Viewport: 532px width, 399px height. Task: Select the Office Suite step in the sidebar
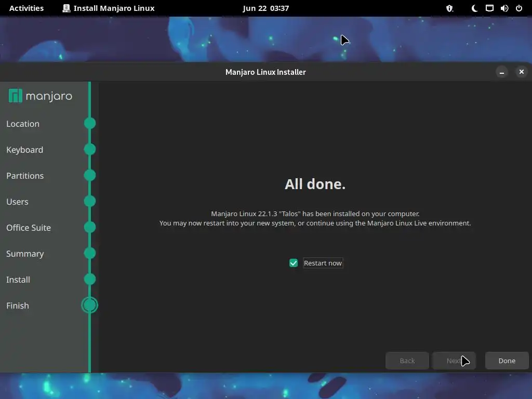(x=29, y=228)
